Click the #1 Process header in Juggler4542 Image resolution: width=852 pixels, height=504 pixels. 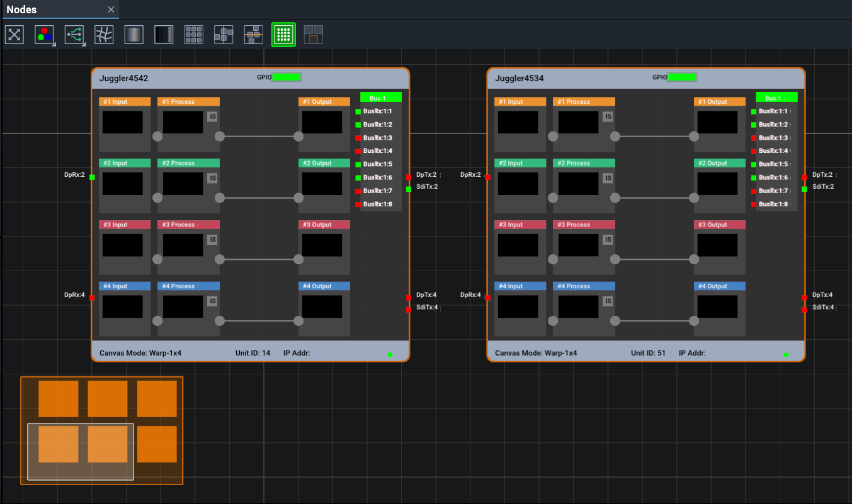tap(188, 101)
